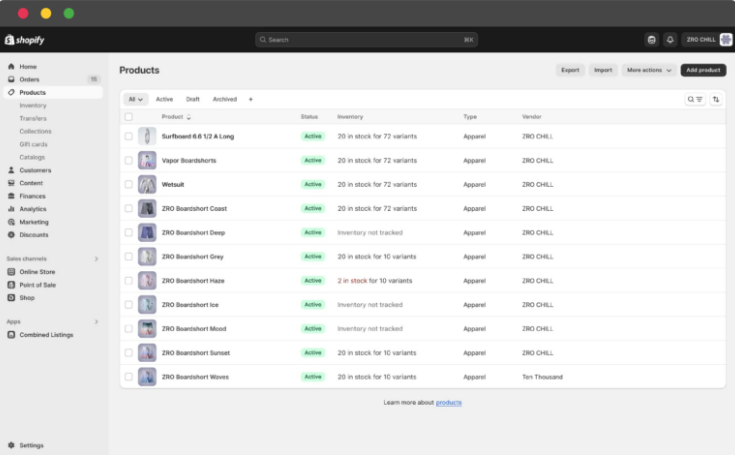This screenshot has width=735, height=455.
Task: Click the Customers person icon
Action: coord(11,170)
